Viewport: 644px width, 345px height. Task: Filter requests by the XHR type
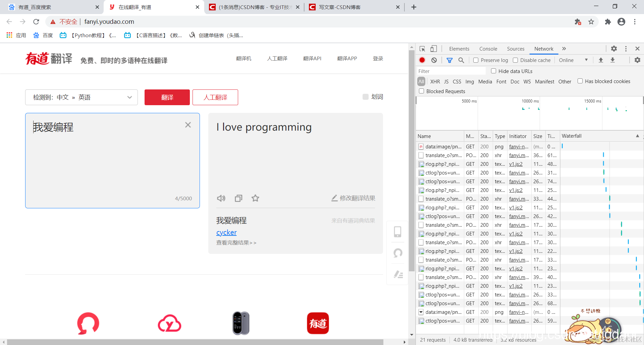click(x=435, y=81)
